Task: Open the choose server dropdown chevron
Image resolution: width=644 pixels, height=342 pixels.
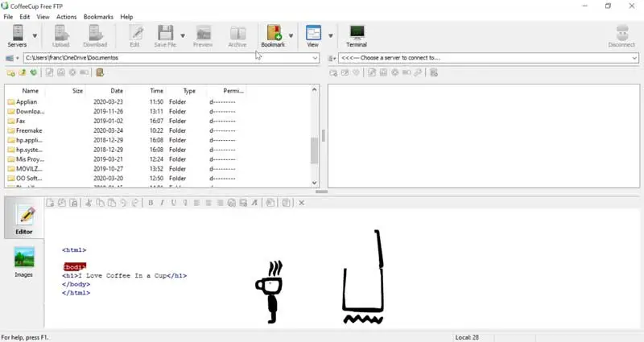Action: pyautogui.click(x=634, y=58)
